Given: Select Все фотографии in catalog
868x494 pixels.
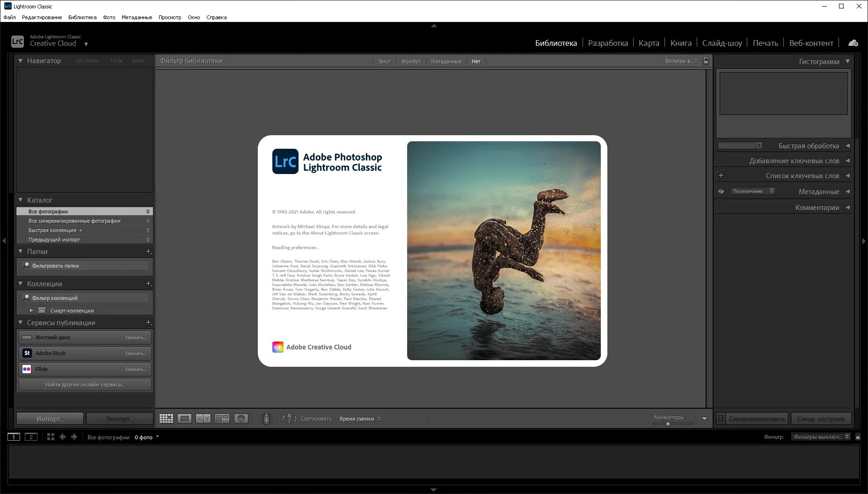Looking at the screenshot, I should (85, 211).
